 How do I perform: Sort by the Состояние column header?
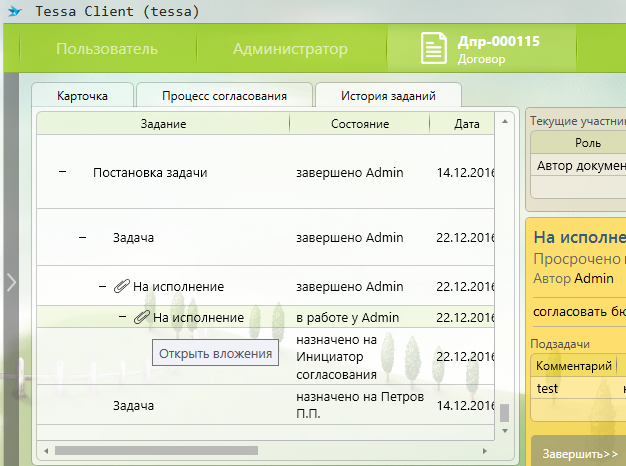click(359, 123)
